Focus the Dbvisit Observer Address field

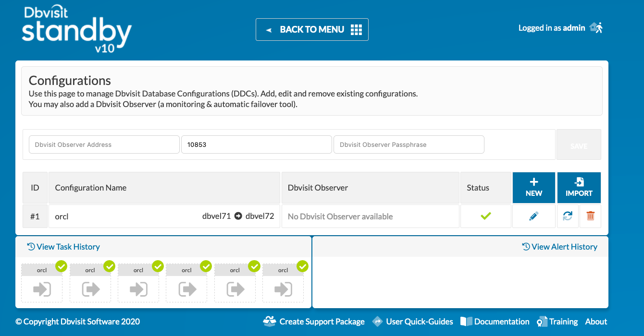104,144
